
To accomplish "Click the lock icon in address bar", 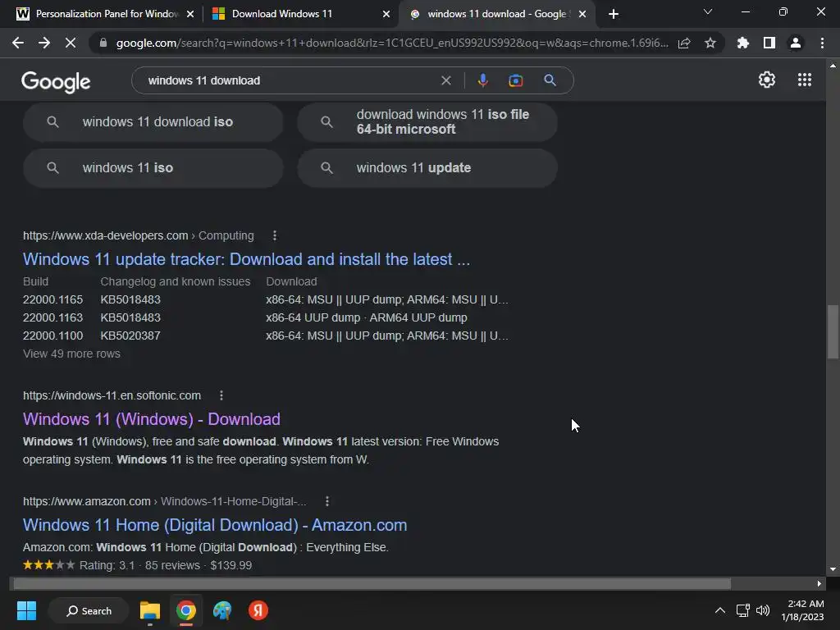I will [103, 43].
